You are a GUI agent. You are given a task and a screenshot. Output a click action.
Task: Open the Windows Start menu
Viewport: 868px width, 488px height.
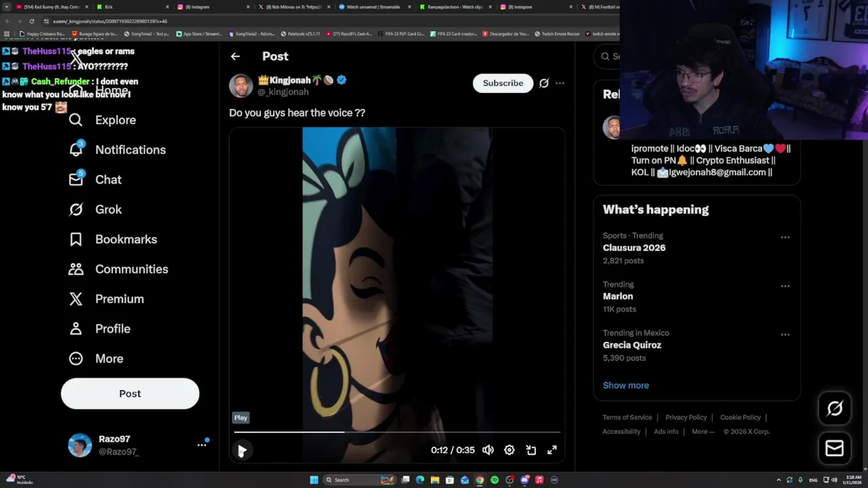[314, 480]
